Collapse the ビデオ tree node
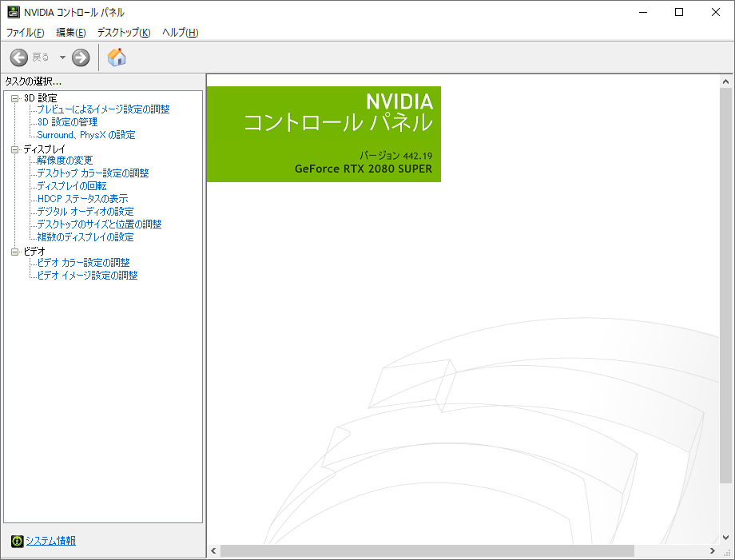 coord(14,252)
